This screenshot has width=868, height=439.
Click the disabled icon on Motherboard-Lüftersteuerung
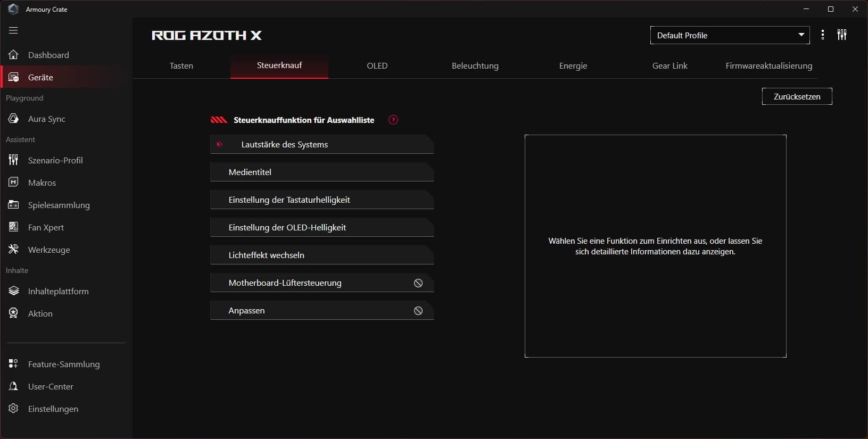pos(418,283)
